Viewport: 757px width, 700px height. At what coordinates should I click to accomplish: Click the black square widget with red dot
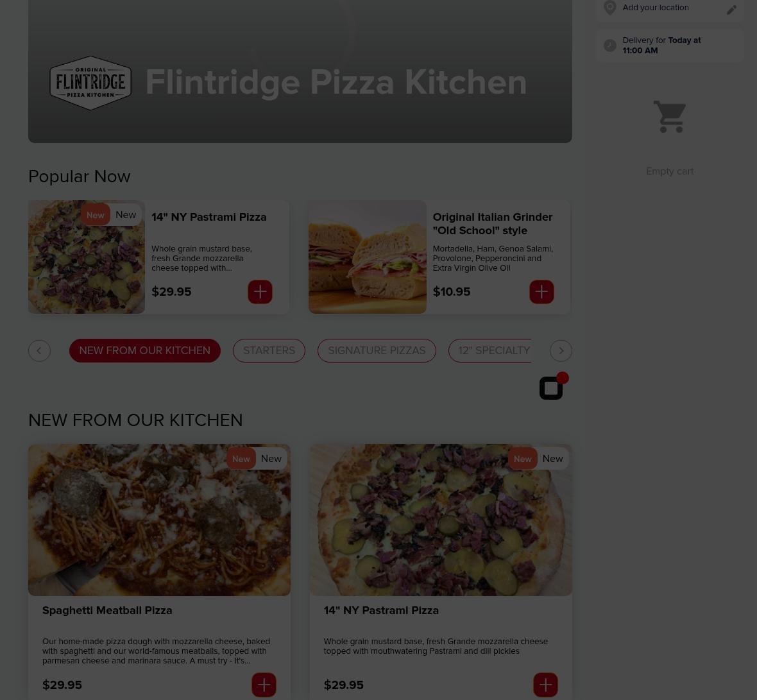[x=553, y=386]
